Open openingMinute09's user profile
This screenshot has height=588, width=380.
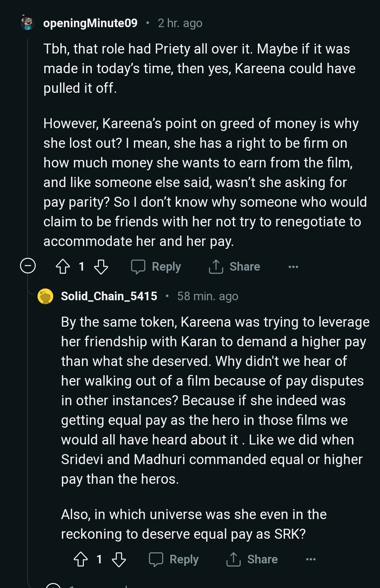[90, 23]
